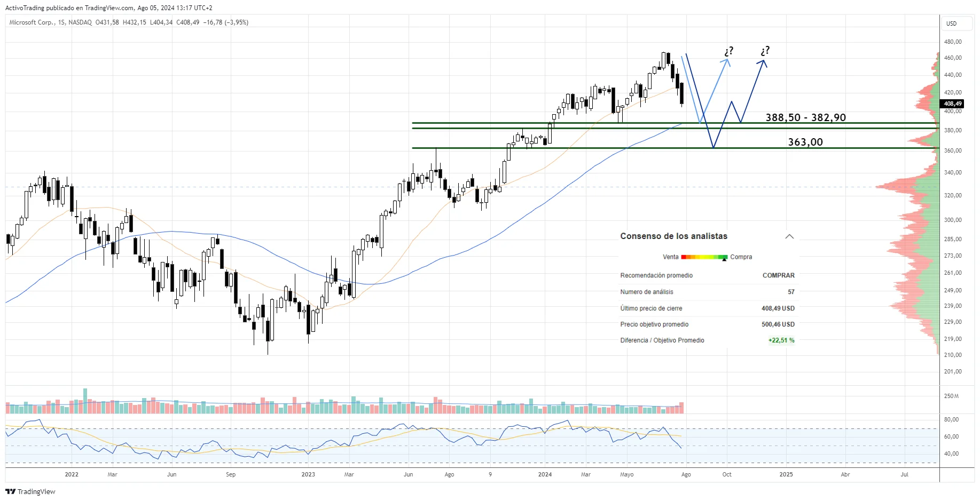Click the dark blue arrowhead with ¿?
This screenshot has height=501, width=980.
coord(763,62)
